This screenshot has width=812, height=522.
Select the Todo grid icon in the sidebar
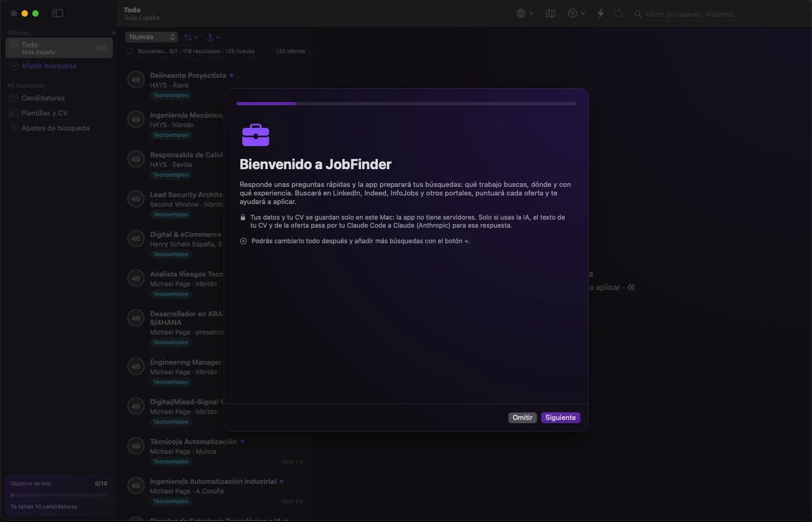(14, 45)
